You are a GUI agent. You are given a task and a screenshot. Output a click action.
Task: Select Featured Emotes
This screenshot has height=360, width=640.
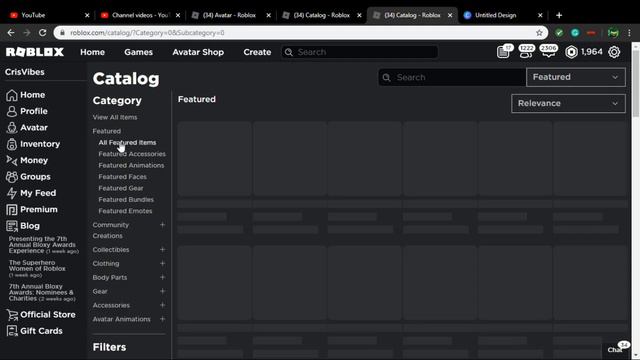(125, 211)
